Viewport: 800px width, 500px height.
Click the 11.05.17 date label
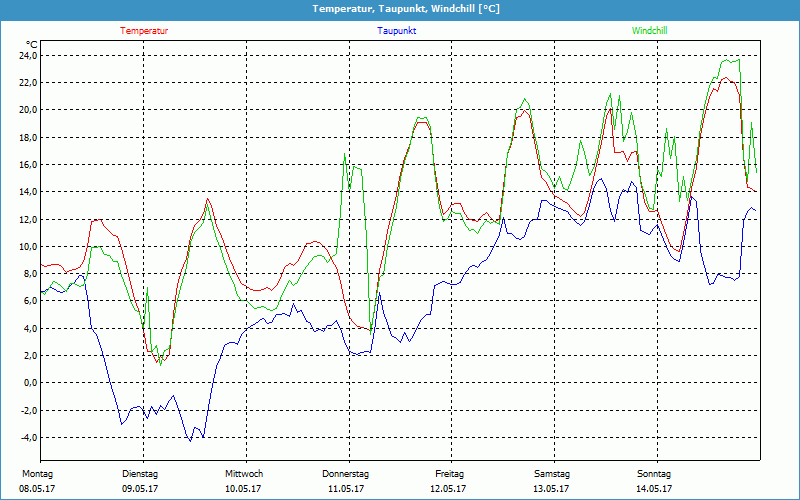(x=346, y=489)
